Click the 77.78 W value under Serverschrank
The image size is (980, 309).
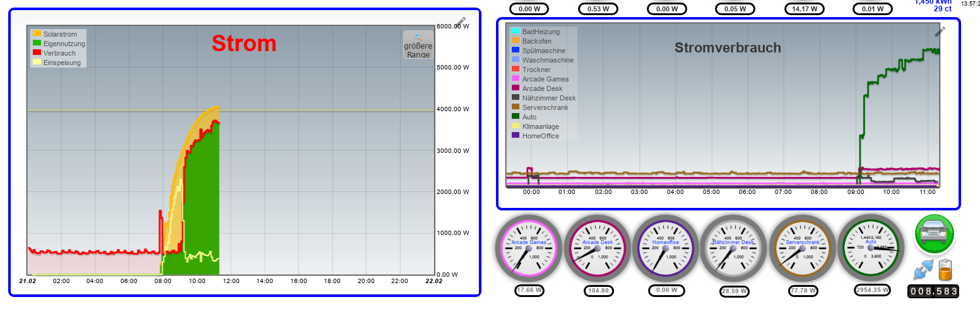click(x=802, y=291)
